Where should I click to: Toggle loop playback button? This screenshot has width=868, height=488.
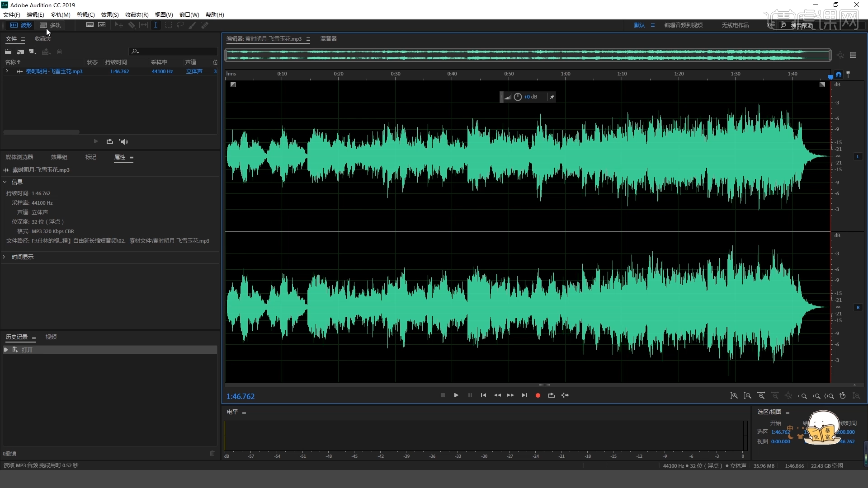tap(551, 395)
